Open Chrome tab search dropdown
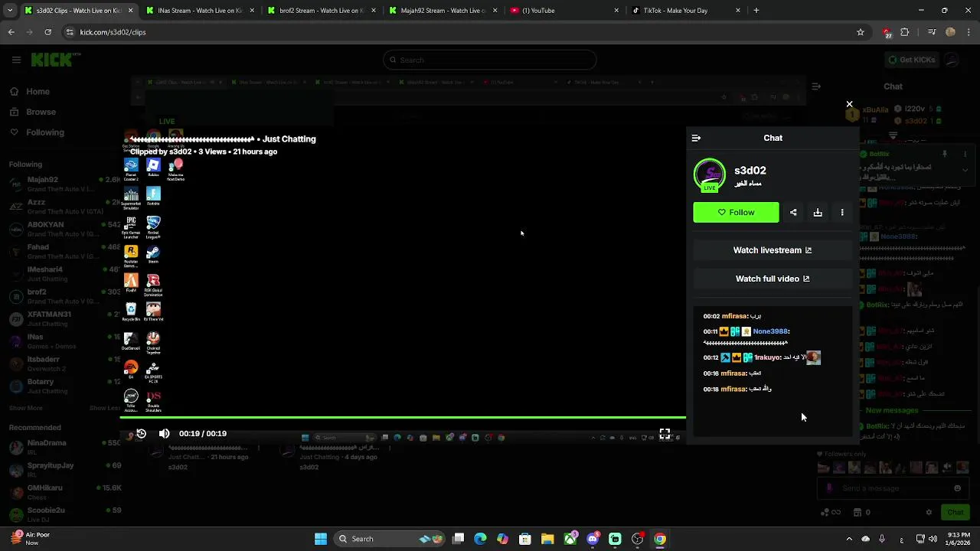 pyautogui.click(x=10, y=11)
